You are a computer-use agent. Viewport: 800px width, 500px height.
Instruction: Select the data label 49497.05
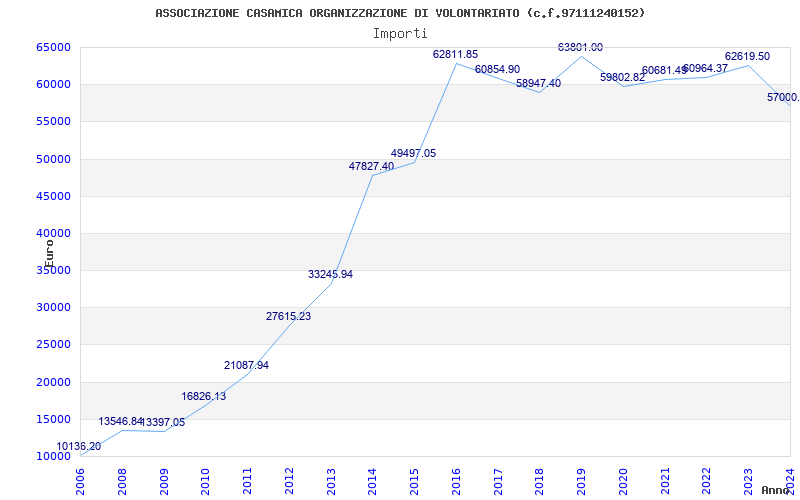tap(413, 154)
